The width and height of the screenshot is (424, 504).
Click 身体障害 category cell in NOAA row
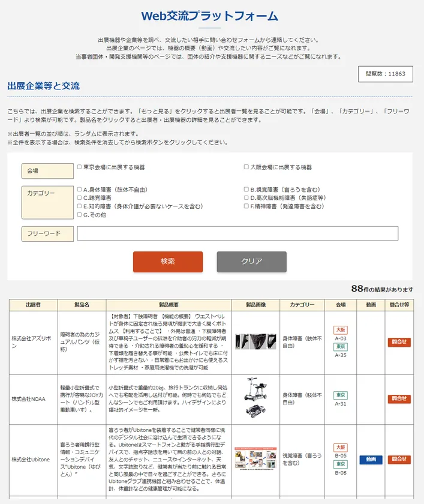[x=302, y=398]
